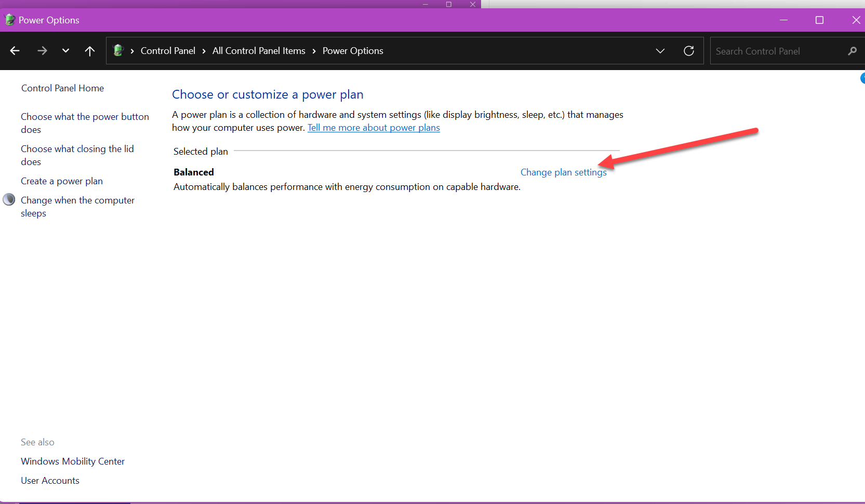Screen dimensions: 865x504
Task: Minimize the background window behind Power Options
Action: [425, 4]
